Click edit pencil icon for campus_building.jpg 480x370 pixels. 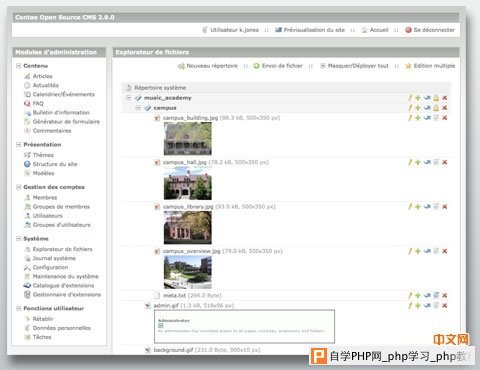(410, 118)
